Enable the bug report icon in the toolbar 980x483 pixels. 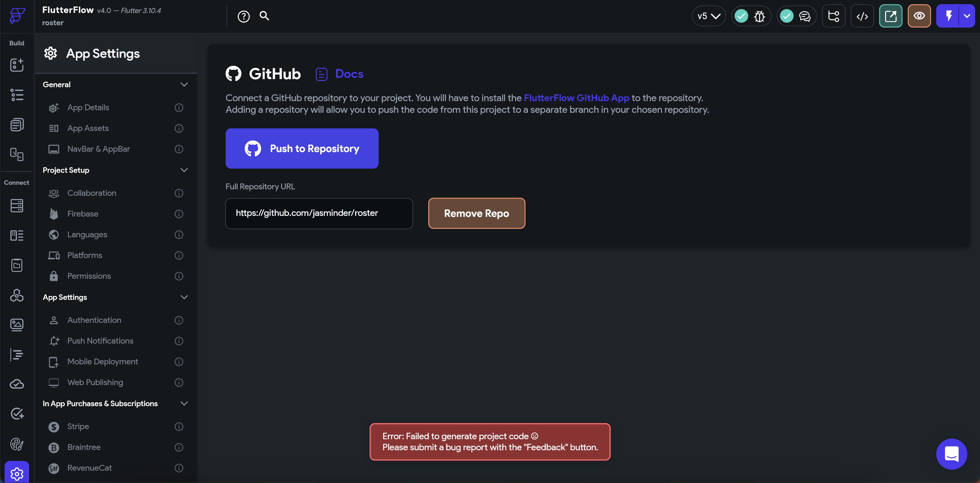click(759, 16)
